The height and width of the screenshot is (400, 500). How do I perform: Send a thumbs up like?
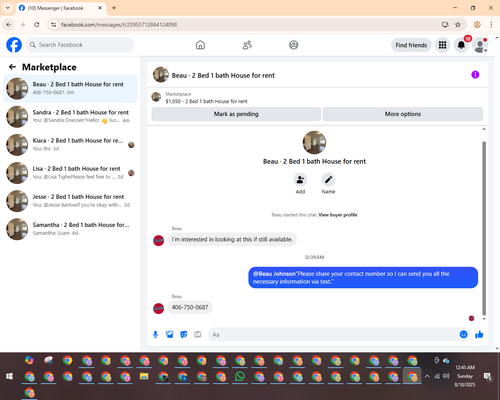click(479, 334)
